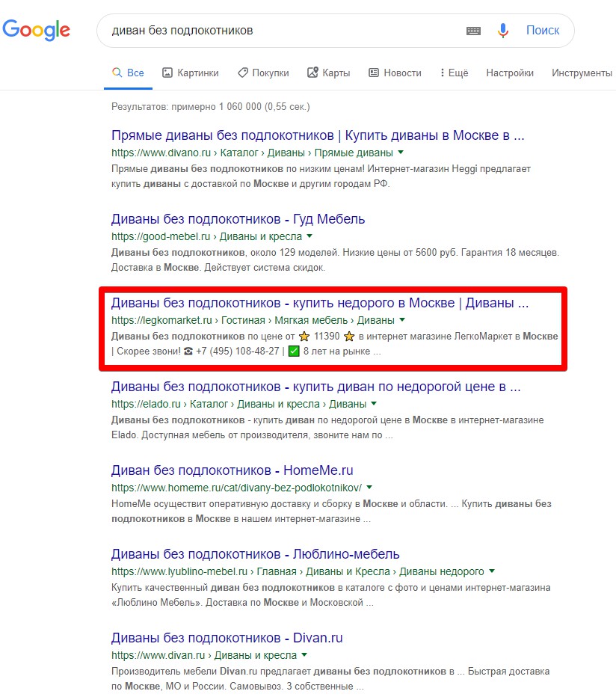Click the phone number +7 (495) 108-48-27

tap(237, 351)
